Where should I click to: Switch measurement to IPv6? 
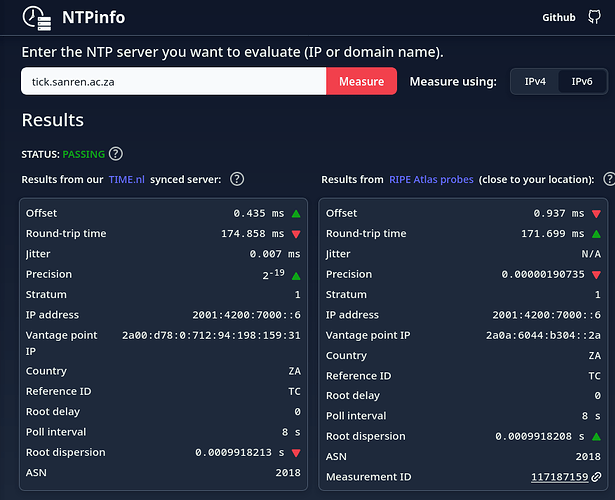point(582,82)
